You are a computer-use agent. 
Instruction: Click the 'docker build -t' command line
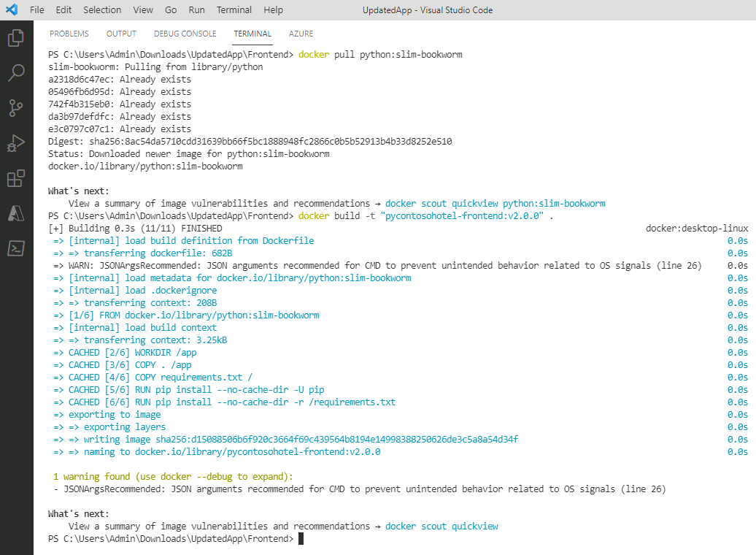[425, 216]
